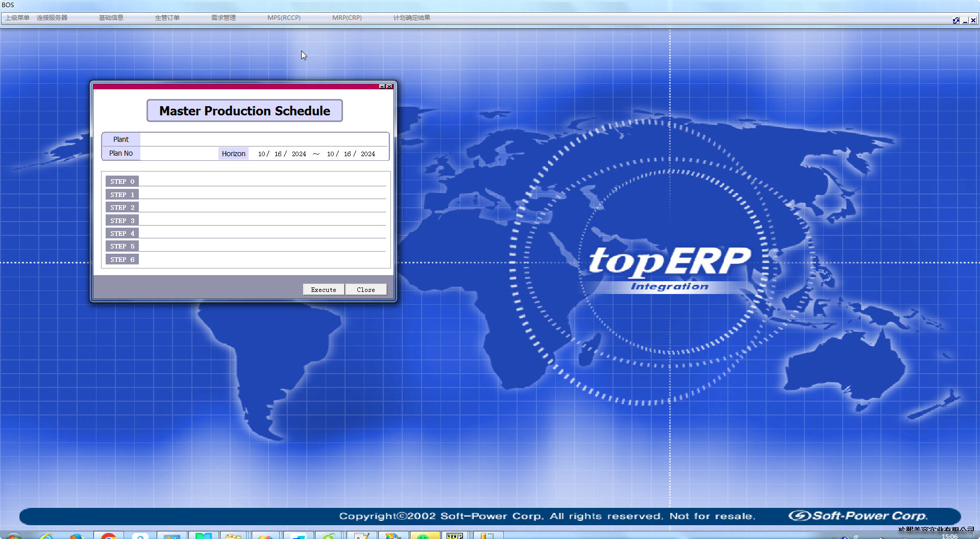The image size is (980, 539).
Task: Click the Horizon end date field
Action: pyautogui.click(x=351, y=154)
